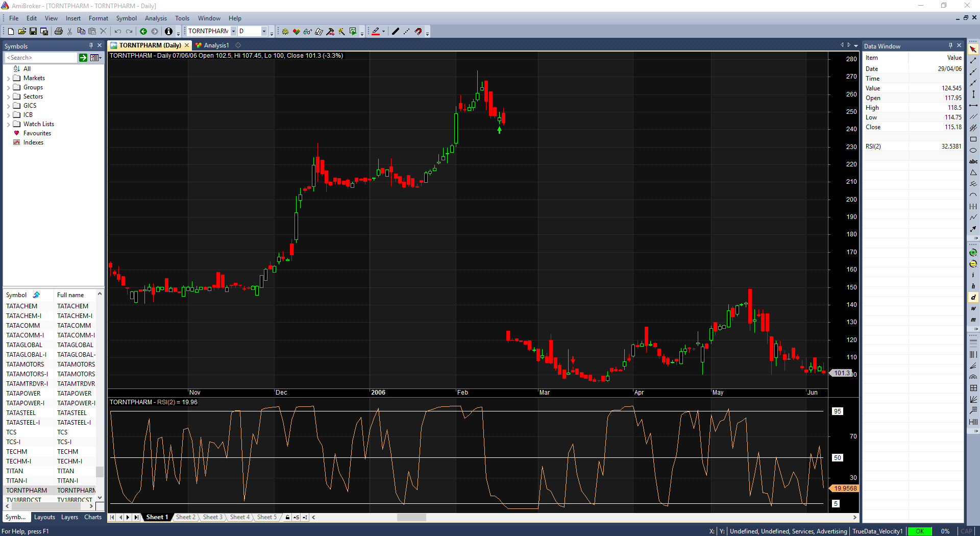Open the TORNTPHARM symbol dropdown
The width and height of the screenshot is (980, 536).
point(233,32)
